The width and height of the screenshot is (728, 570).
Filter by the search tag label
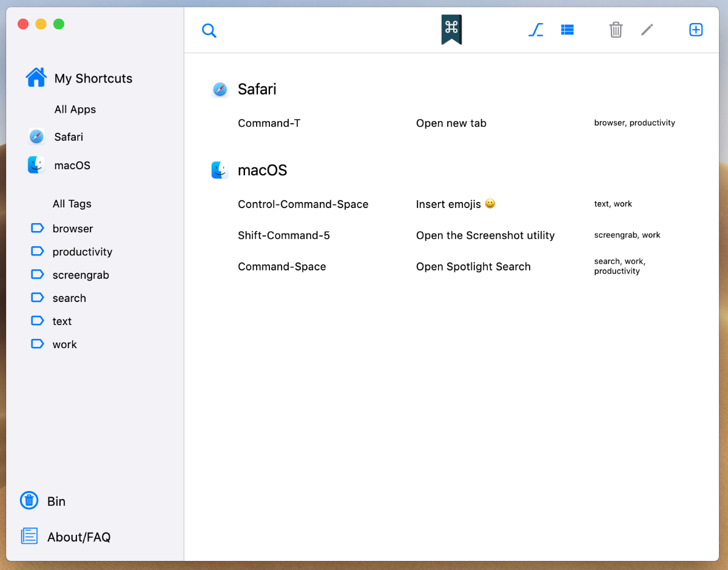click(69, 298)
